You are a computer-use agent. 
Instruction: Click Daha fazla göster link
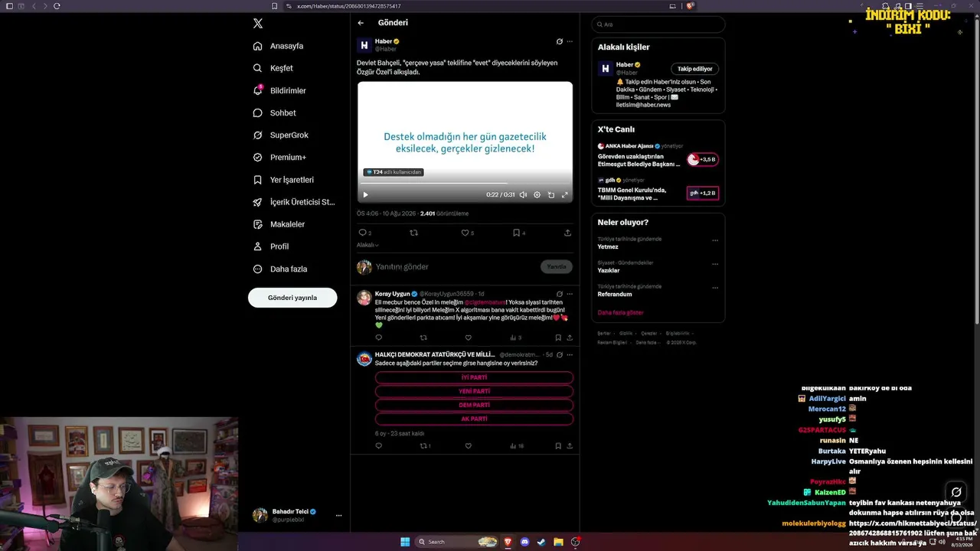(620, 313)
